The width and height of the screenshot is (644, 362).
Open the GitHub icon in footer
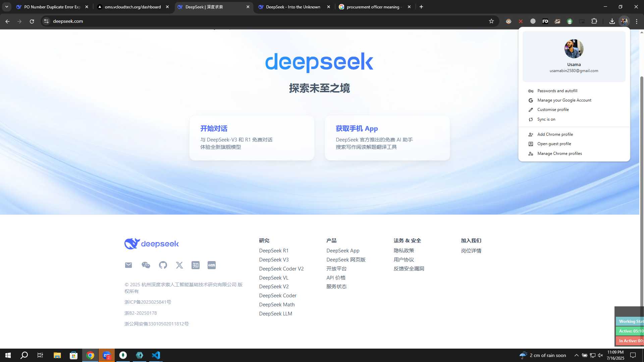click(x=163, y=265)
